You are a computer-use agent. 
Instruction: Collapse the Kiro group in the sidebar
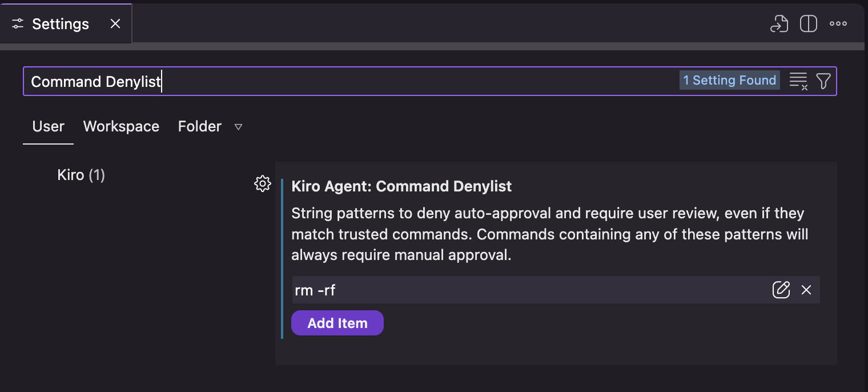point(81,175)
